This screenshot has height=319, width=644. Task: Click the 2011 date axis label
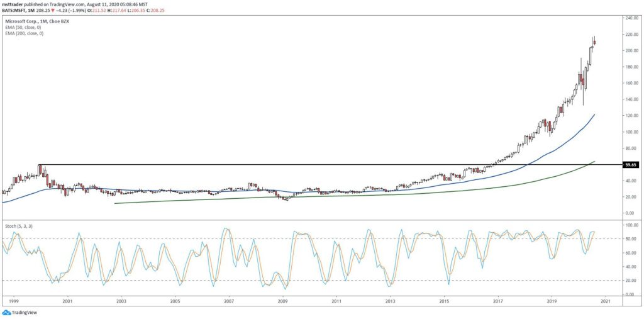(336, 301)
